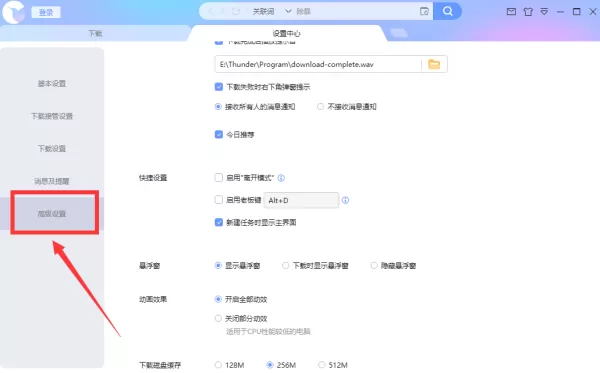
Task: Click the 快捷设置 section label
Action: (x=153, y=178)
